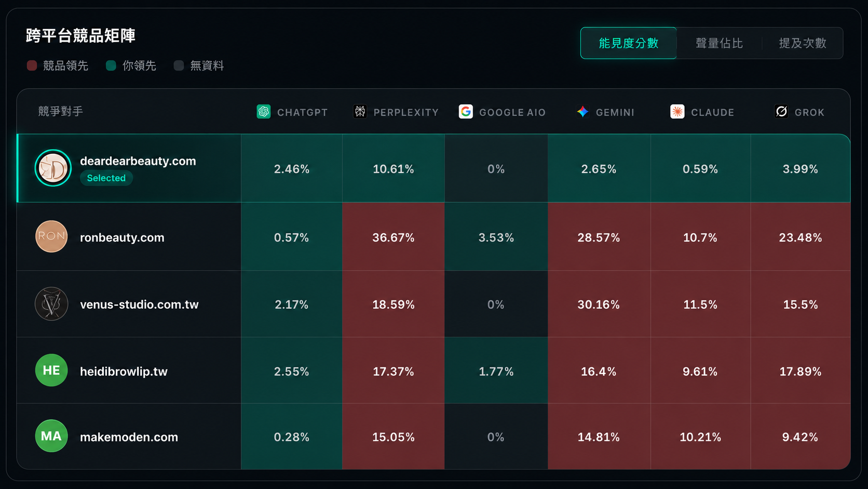Click the 28.57% Gemini cell
The height and width of the screenshot is (489, 868).
599,237
